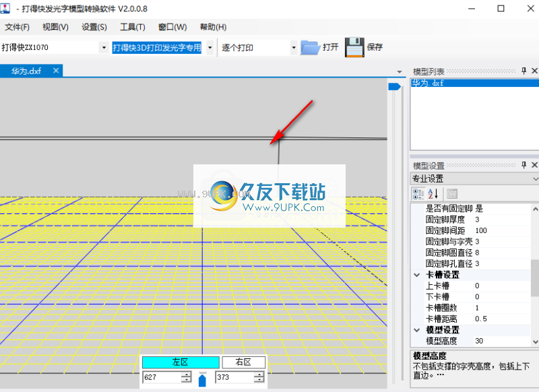Click the right zone value field 373

234,377
